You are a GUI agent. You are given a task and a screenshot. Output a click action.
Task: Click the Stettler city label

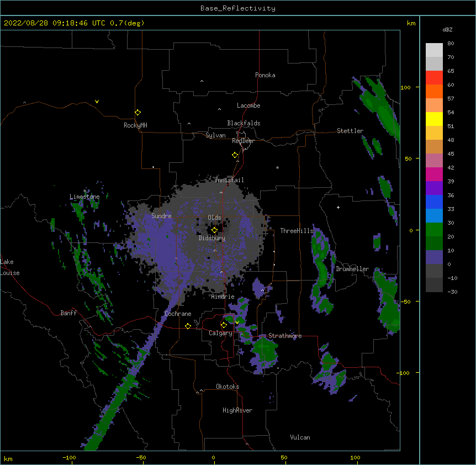[350, 131]
